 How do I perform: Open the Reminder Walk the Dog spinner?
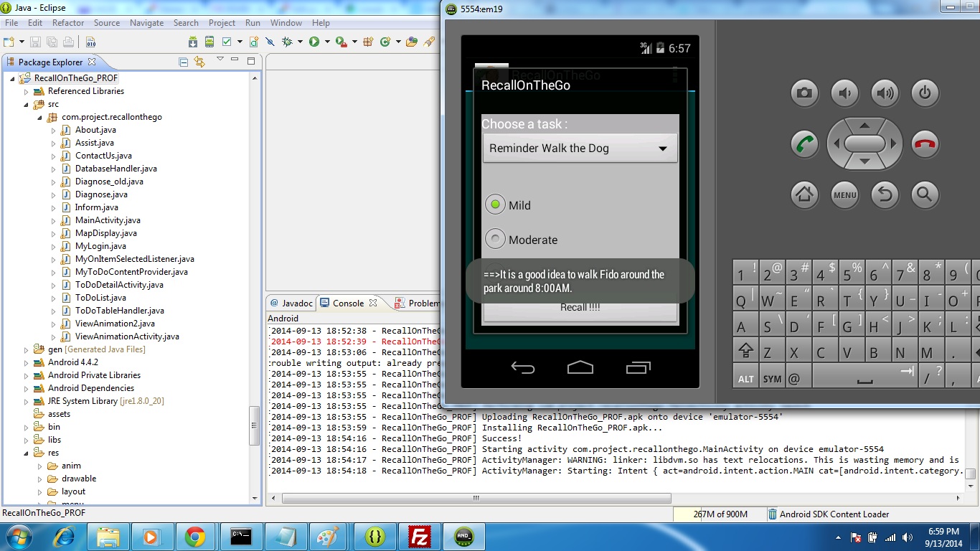(580, 149)
